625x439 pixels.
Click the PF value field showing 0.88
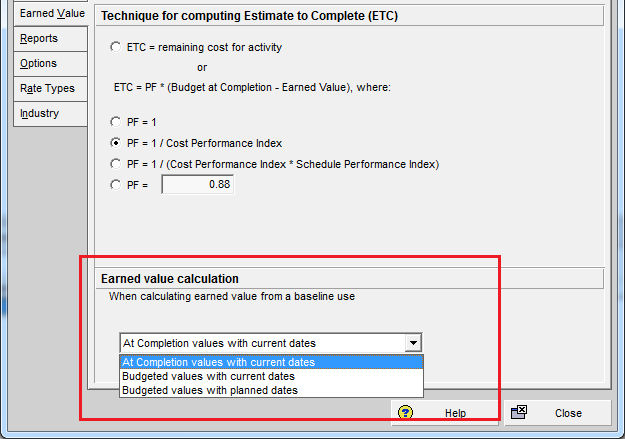tap(197, 185)
